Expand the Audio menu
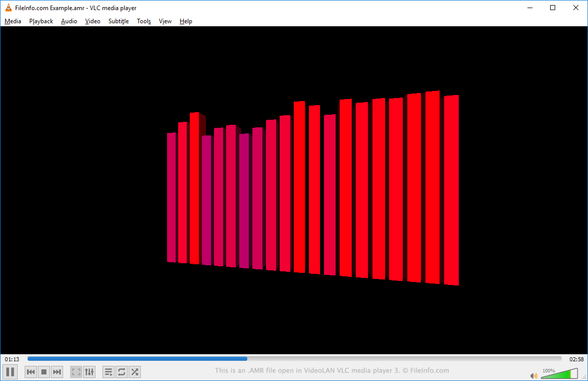This screenshot has width=588, height=381. (x=69, y=21)
